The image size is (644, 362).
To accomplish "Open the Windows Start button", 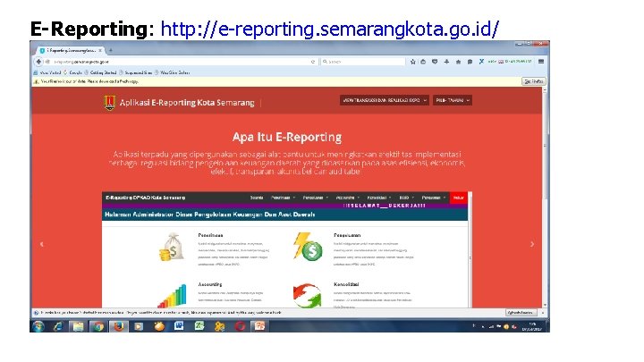I will point(38,326).
